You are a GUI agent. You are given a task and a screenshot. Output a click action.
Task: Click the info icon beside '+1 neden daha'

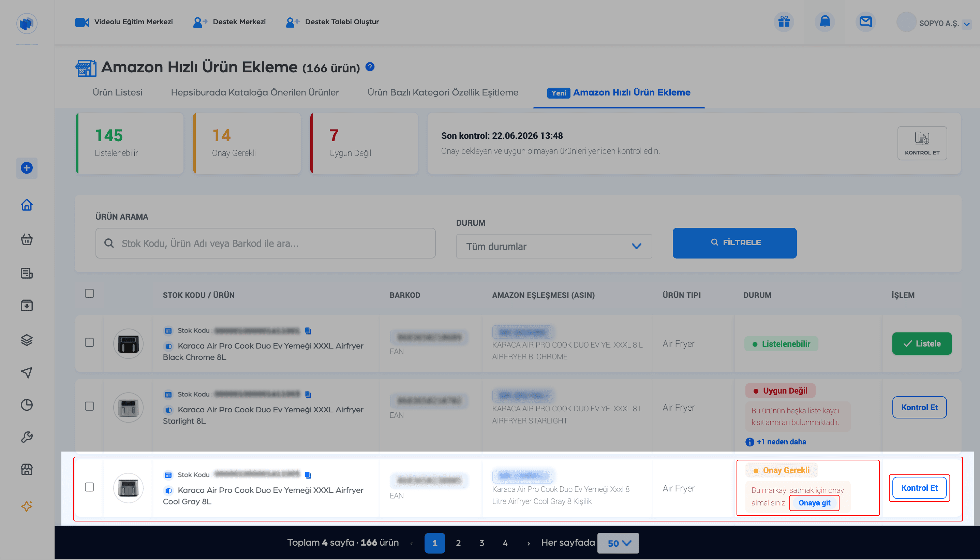tap(749, 442)
